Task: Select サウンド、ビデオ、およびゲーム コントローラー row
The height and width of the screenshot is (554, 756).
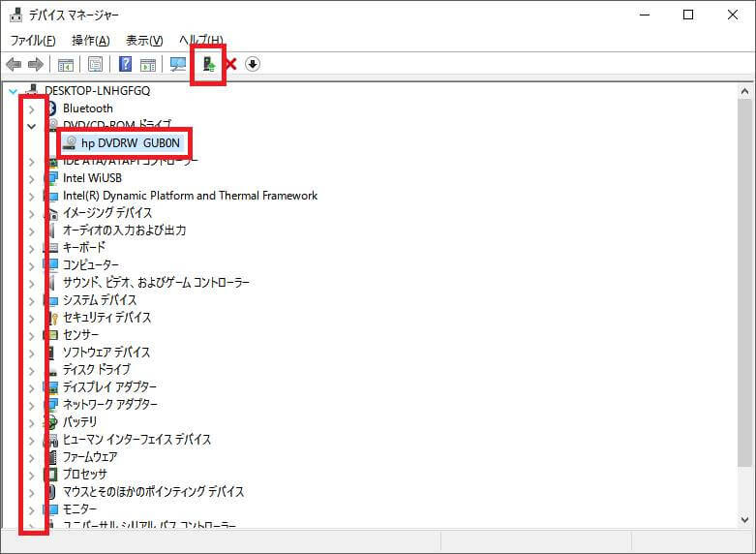Action: 156,282
